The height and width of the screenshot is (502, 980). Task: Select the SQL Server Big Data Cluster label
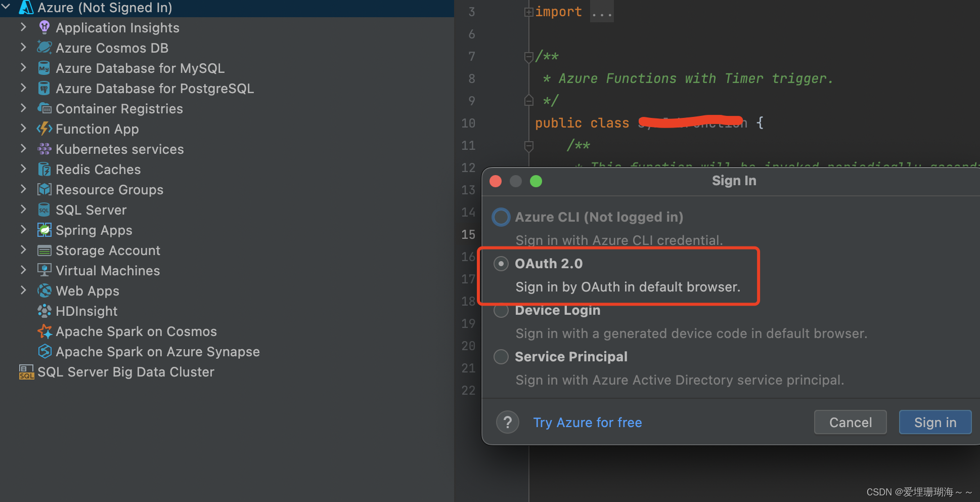pos(126,372)
